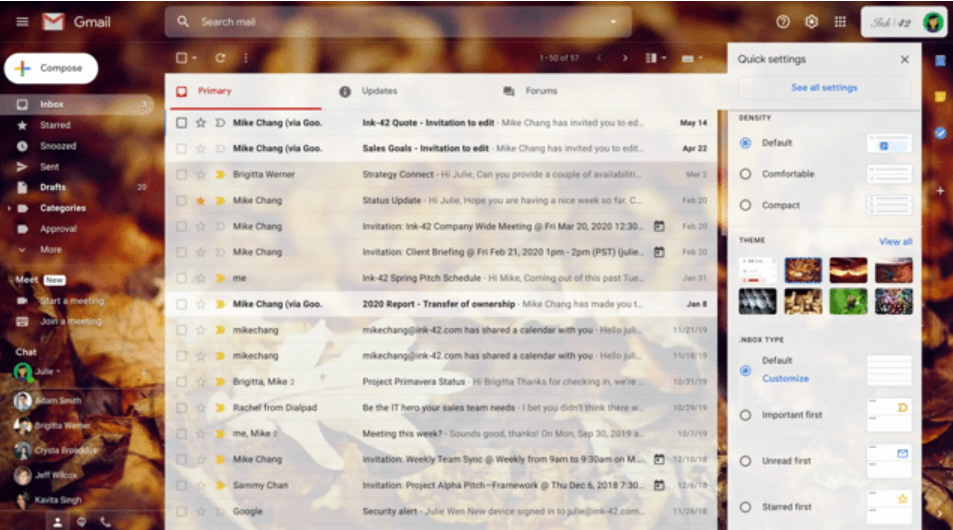
Task: Open the Google apps grid
Action: pos(840,22)
